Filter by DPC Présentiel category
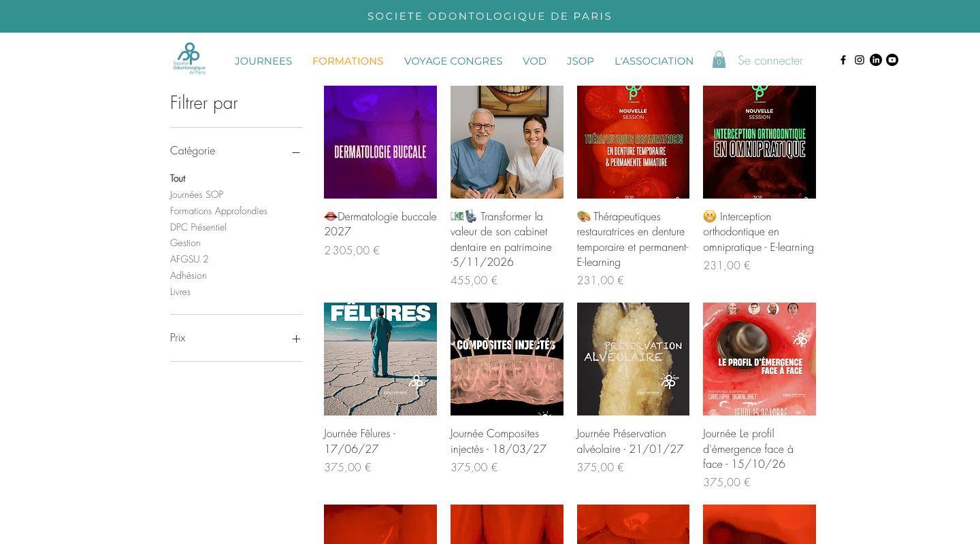 click(x=198, y=227)
